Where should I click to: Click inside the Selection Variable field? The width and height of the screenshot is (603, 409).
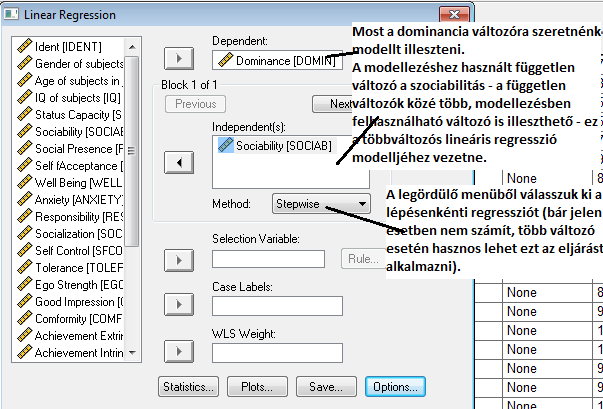[x=268, y=260]
